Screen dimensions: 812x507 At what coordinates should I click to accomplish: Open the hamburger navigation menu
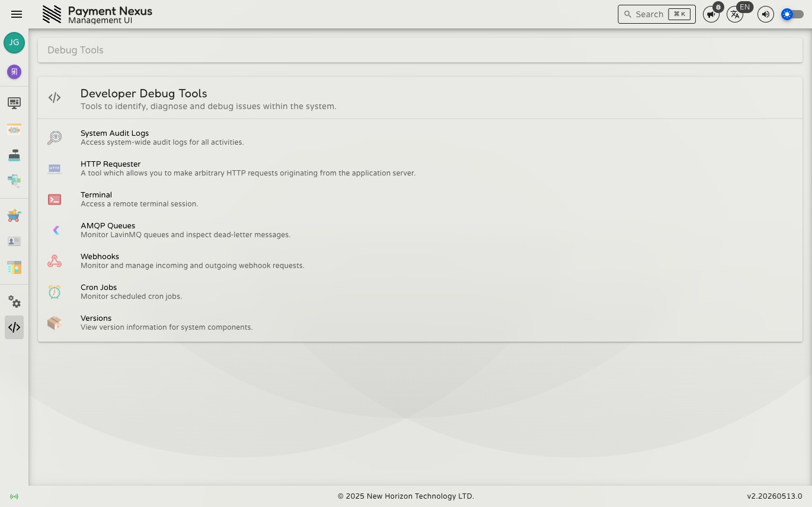pos(17,14)
